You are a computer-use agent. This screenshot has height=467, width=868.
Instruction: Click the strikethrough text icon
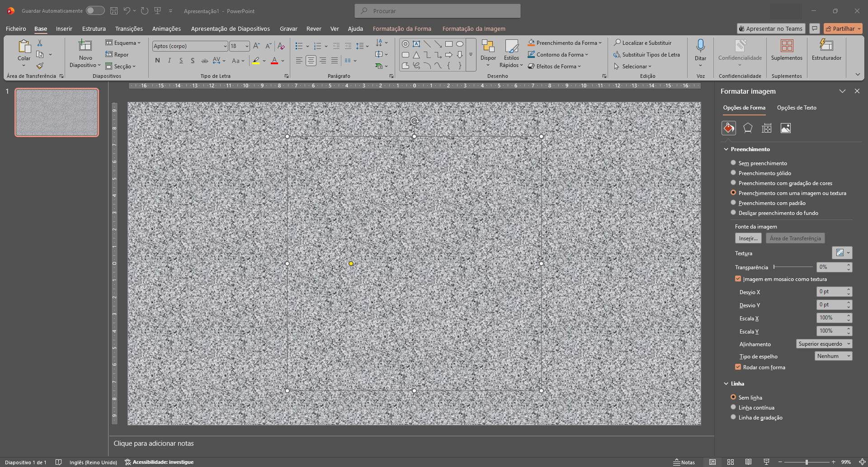tap(204, 61)
